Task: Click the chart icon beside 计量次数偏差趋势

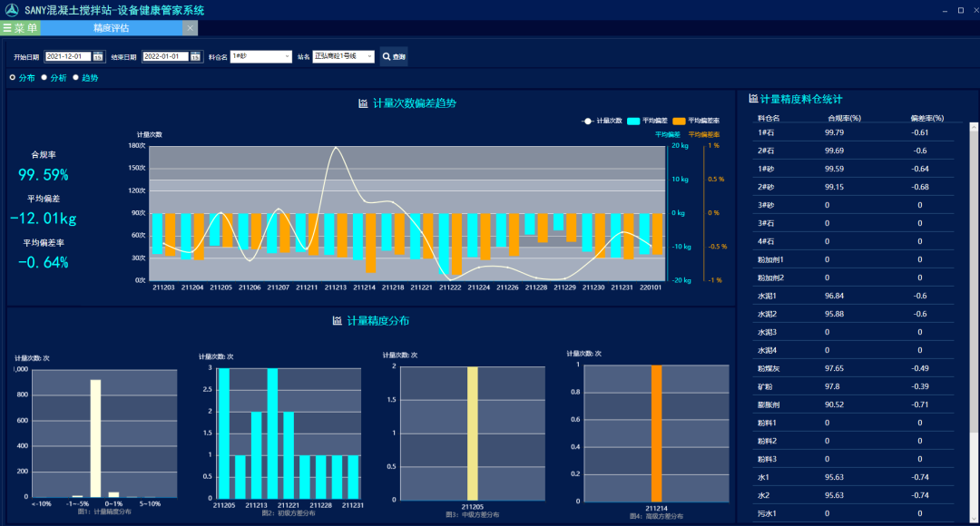Action: [x=363, y=103]
